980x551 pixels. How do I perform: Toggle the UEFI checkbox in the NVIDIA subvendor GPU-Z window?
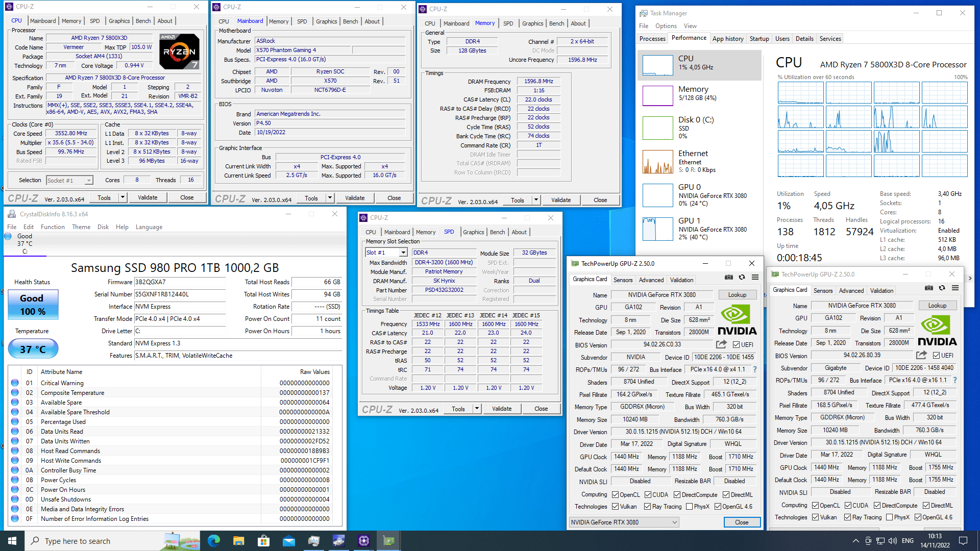coord(736,344)
